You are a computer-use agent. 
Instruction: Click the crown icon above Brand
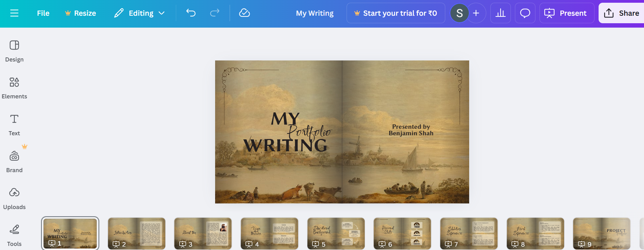click(25, 147)
